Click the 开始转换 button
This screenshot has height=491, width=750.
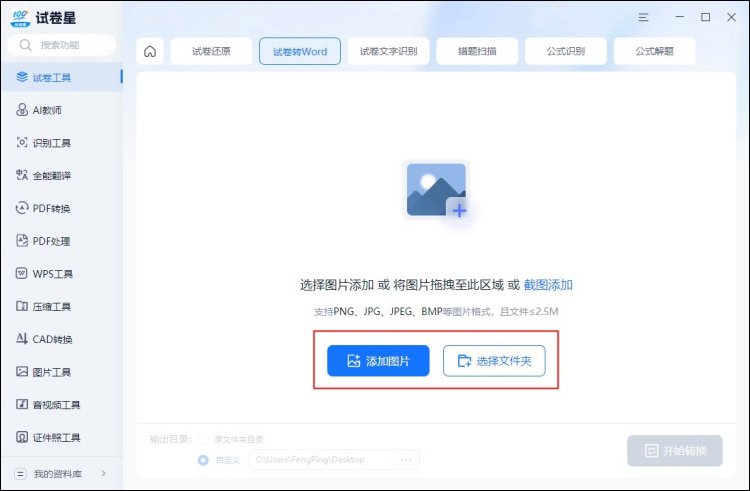[x=675, y=450]
